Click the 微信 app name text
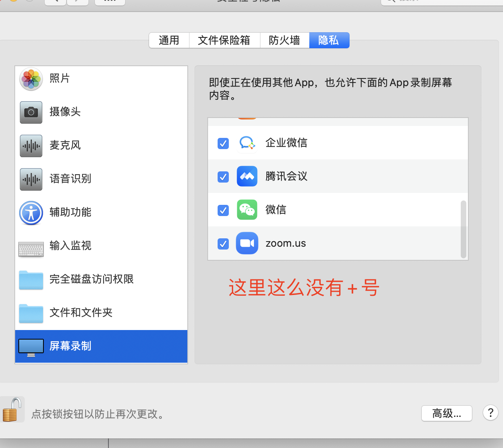503x448 pixels. pyautogui.click(x=276, y=210)
